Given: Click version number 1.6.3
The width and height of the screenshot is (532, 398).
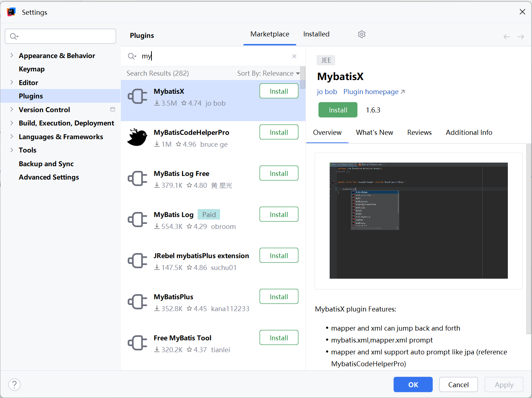Looking at the screenshot, I should point(373,110).
